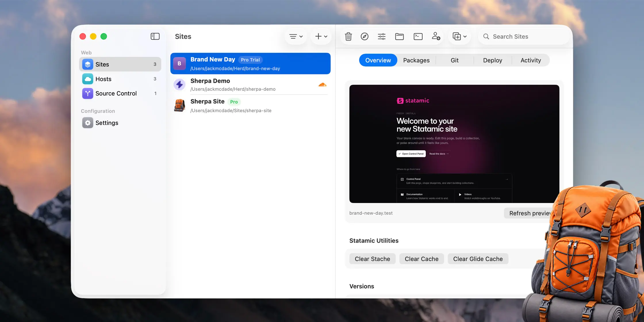Select the Sherpa Demo site row

(250, 85)
